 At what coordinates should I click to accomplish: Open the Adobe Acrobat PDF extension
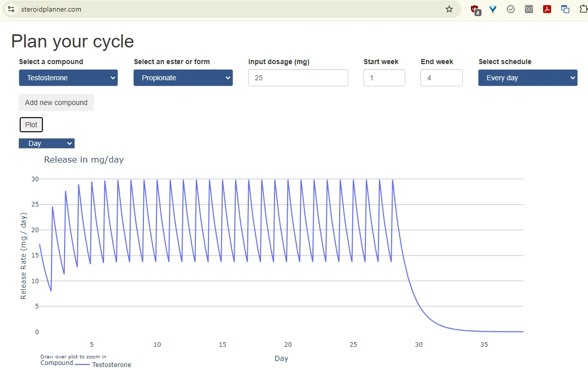coord(547,9)
